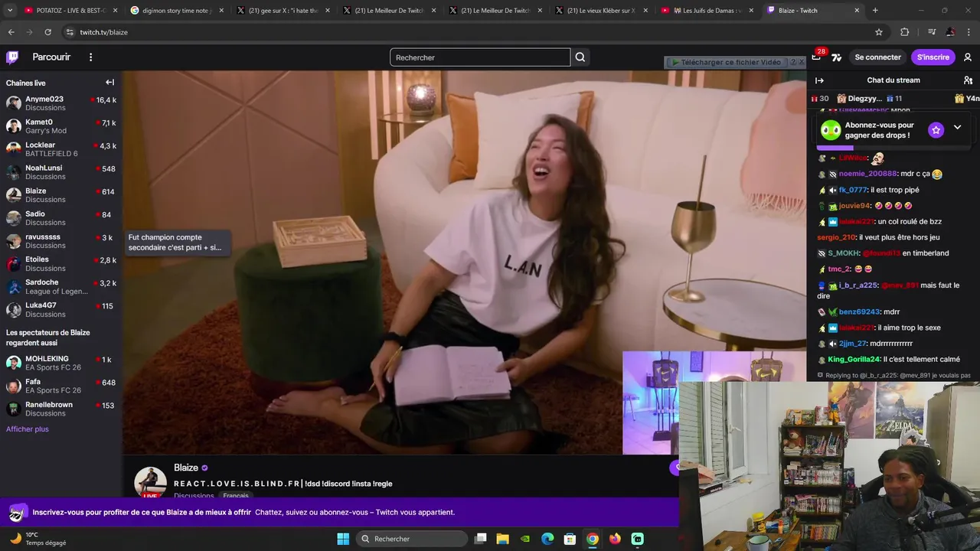Click username King_Gorilla24 in chat

click(854, 360)
